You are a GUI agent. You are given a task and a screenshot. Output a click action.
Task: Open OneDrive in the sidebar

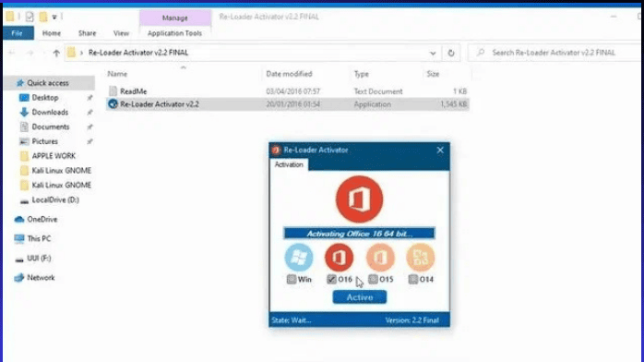point(42,220)
